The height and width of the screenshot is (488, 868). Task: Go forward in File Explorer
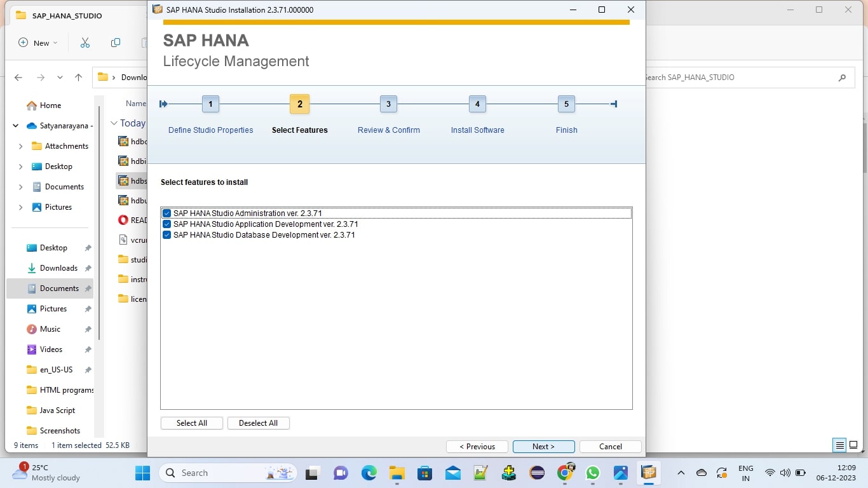tap(40, 78)
